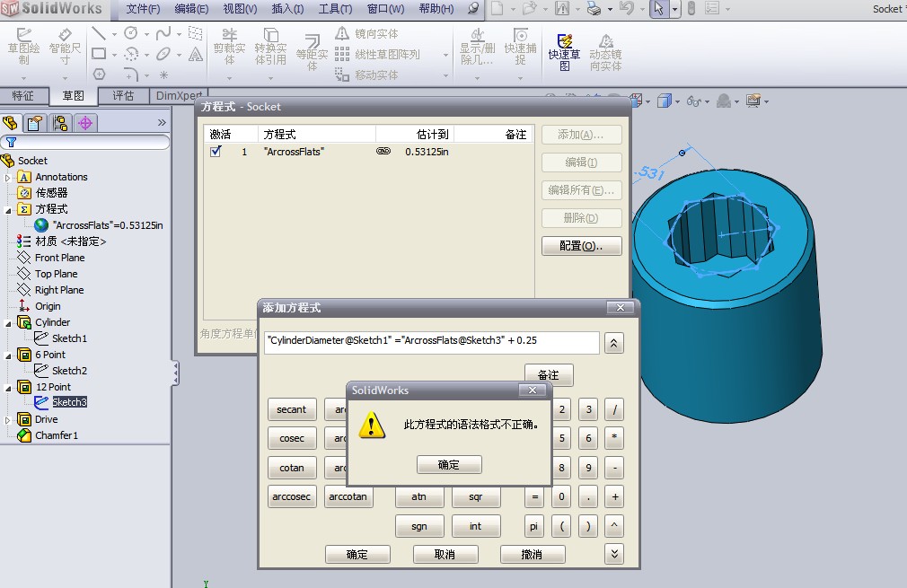Collapse the calculator with double-up arrow button
The image size is (907, 588).
click(613, 344)
